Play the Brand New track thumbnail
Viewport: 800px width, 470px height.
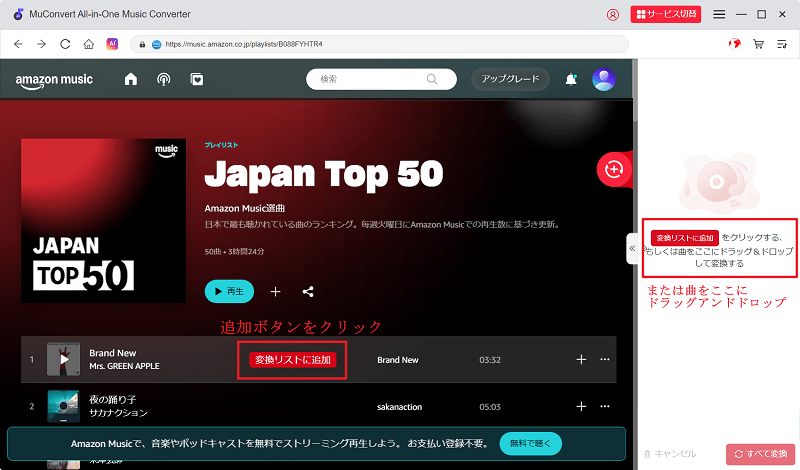[x=64, y=359]
